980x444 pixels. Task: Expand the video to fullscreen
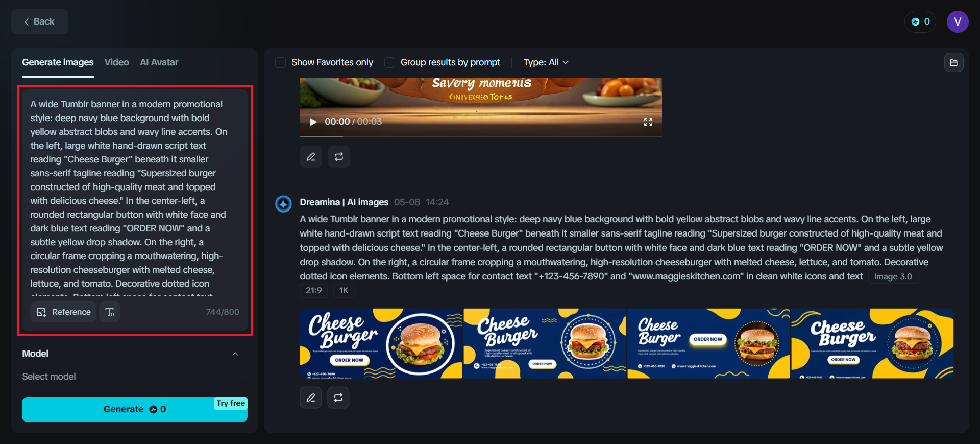pyautogui.click(x=648, y=122)
